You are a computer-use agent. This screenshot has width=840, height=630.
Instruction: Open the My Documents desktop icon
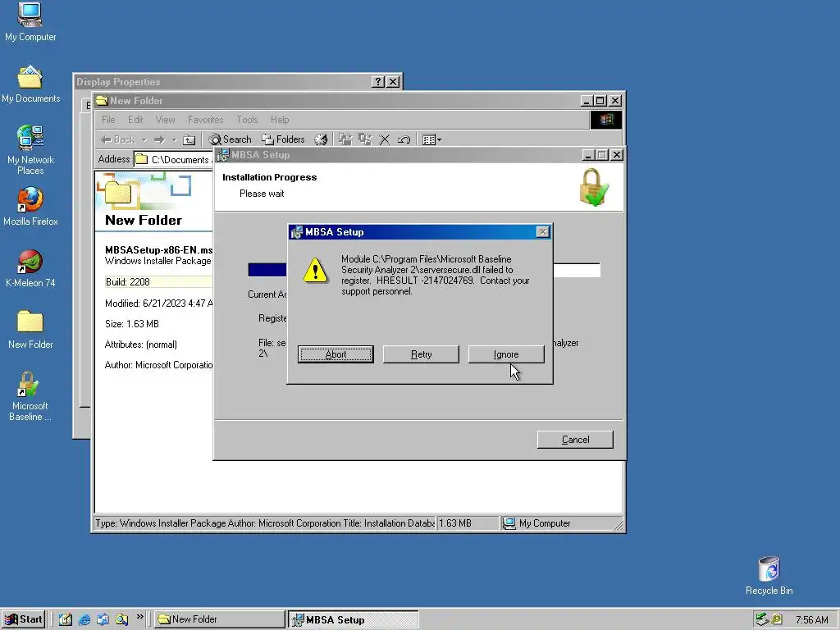[x=30, y=84]
